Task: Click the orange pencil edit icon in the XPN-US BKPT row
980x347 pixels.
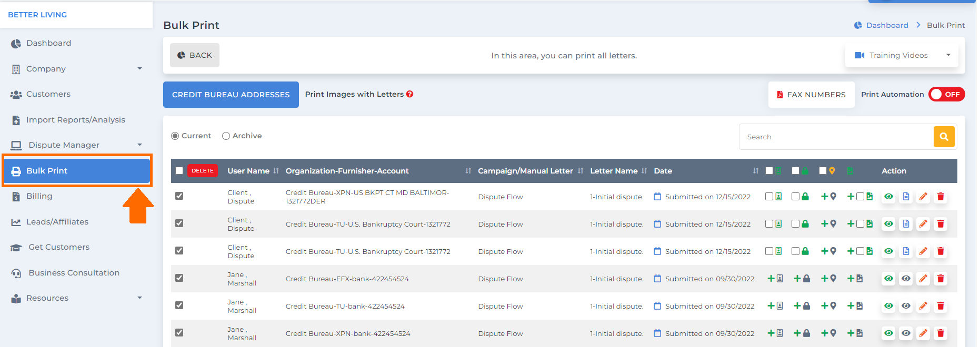Action: pos(923,197)
